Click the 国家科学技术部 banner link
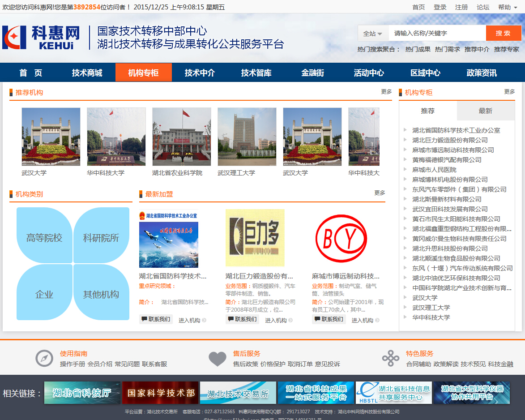This screenshot has width=525, height=420. pos(160,393)
